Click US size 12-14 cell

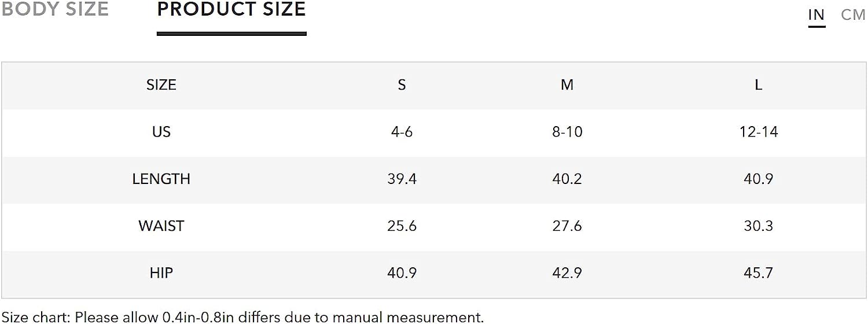pos(758,132)
